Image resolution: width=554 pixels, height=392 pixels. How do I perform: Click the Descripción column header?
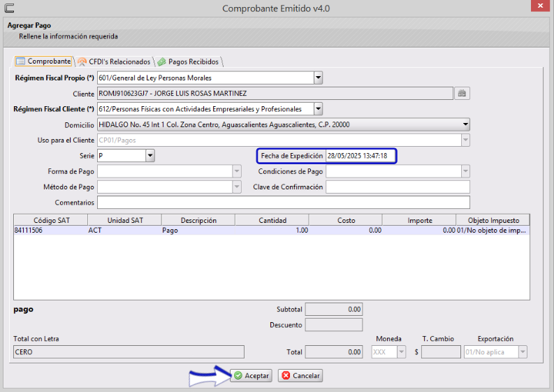[198, 220]
